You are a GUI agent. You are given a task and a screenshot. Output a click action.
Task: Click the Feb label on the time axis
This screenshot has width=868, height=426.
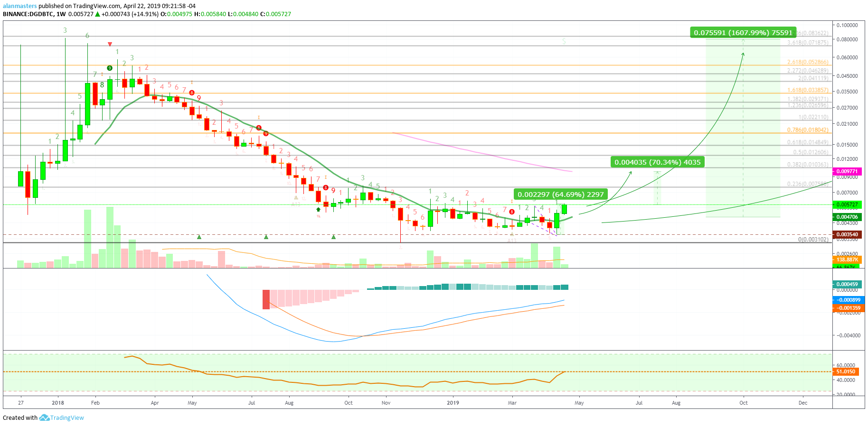[95, 403]
